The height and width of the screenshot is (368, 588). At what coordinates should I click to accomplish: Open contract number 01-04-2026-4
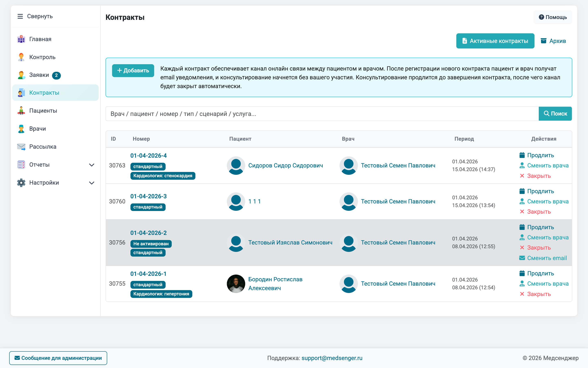pos(148,156)
